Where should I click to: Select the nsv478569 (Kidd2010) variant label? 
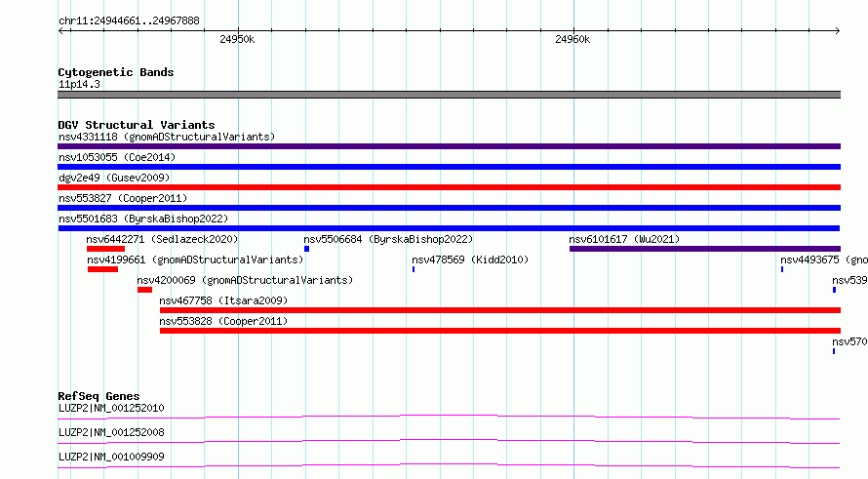point(470,259)
